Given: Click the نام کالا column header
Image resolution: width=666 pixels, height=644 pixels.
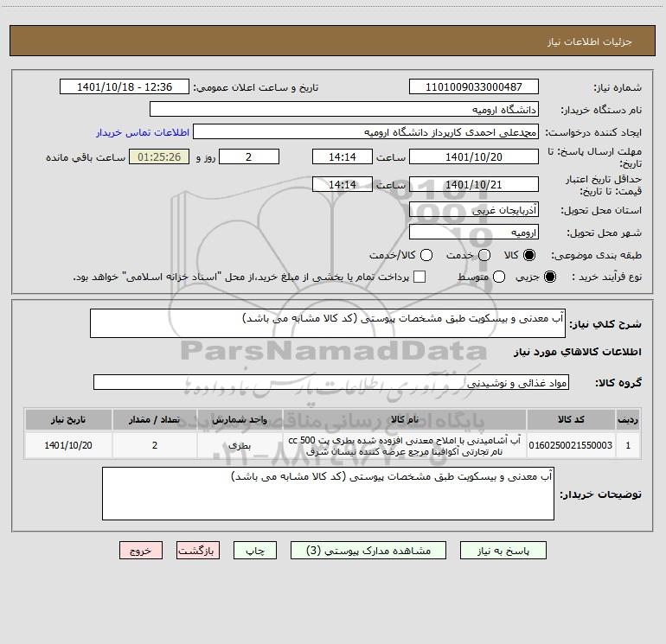Looking at the screenshot, I should (x=405, y=419).
